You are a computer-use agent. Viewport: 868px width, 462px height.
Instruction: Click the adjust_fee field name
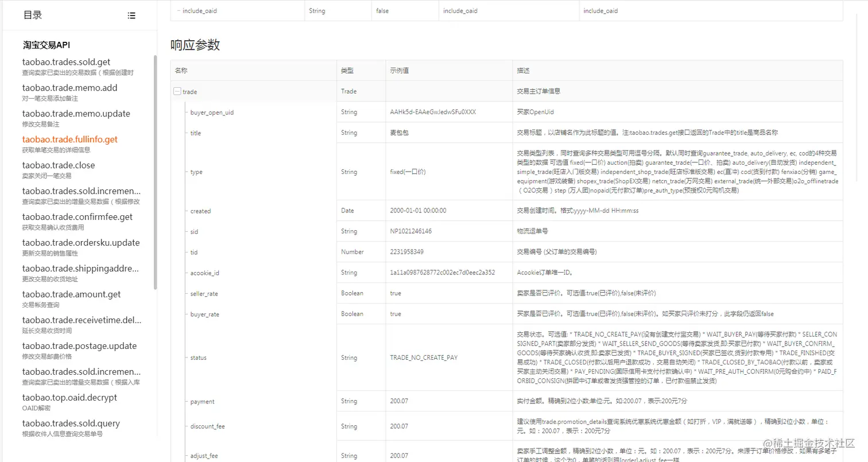click(204, 456)
